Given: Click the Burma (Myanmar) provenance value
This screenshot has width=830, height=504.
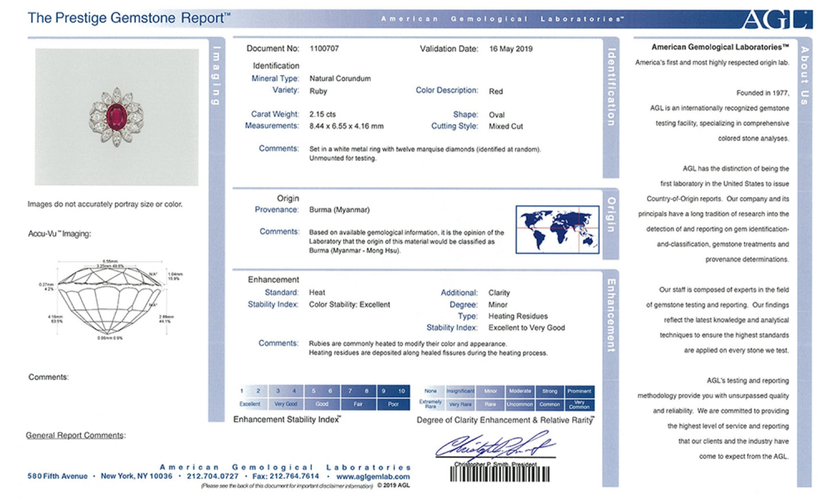Looking at the screenshot, I should click(x=339, y=210).
